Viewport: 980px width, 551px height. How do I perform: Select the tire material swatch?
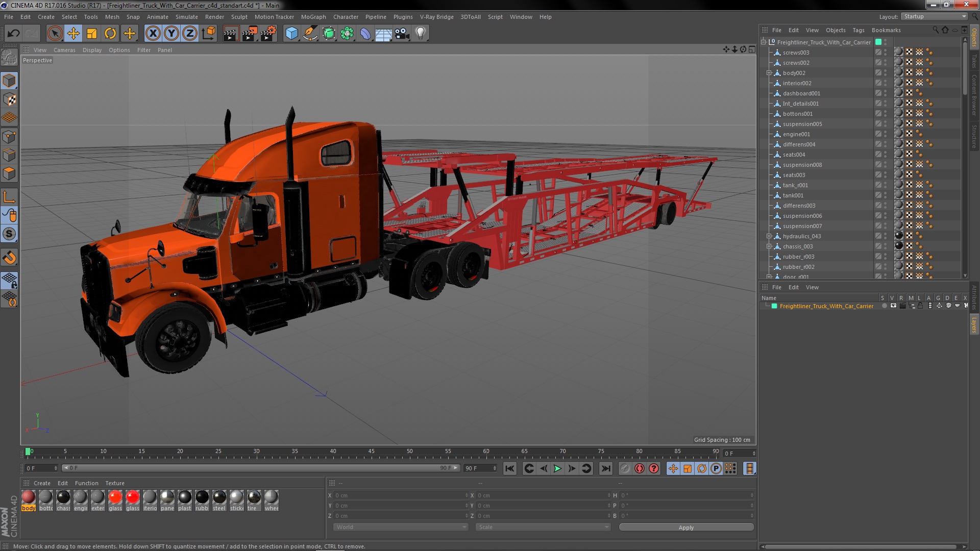254,500
